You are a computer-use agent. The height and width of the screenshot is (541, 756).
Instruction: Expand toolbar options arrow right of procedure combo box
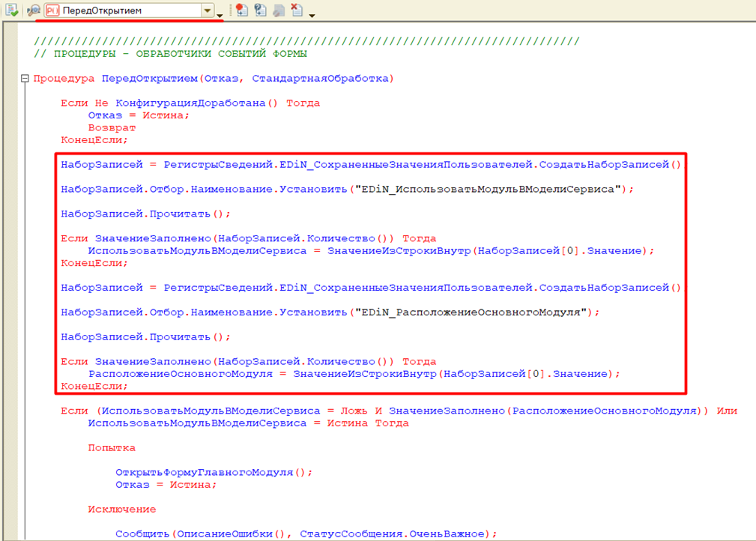[220, 15]
